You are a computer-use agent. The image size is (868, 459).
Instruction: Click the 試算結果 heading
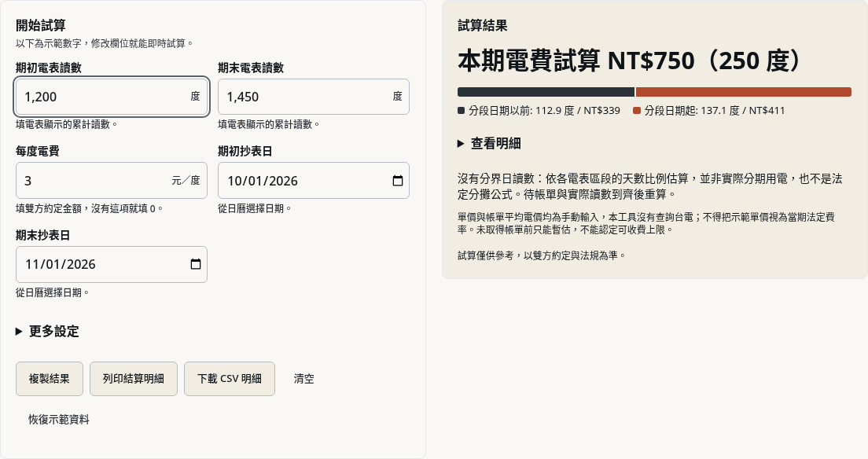coord(482,25)
